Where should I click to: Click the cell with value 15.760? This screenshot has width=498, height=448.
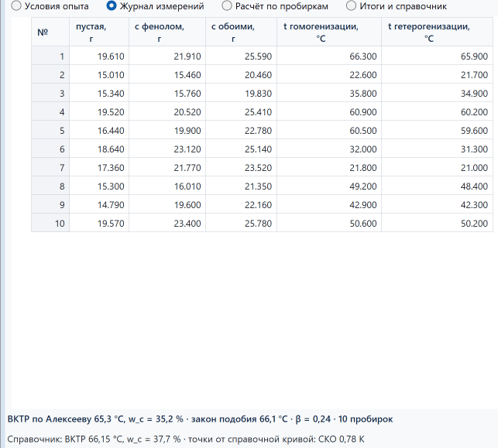click(x=167, y=94)
